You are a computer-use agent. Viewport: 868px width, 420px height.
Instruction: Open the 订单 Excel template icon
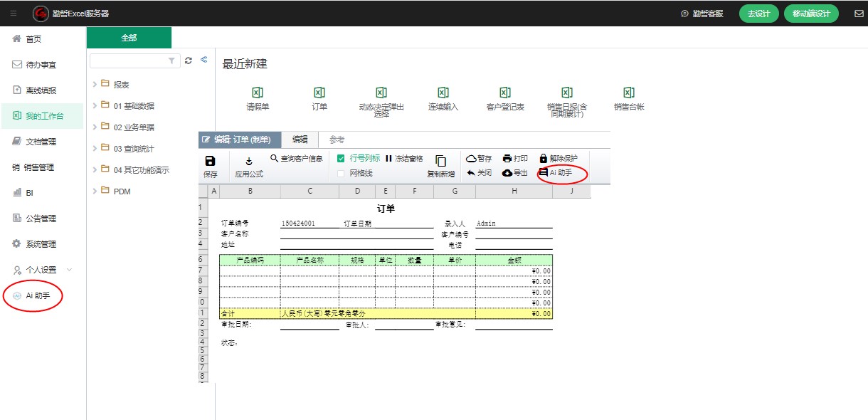(x=319, y=93)
